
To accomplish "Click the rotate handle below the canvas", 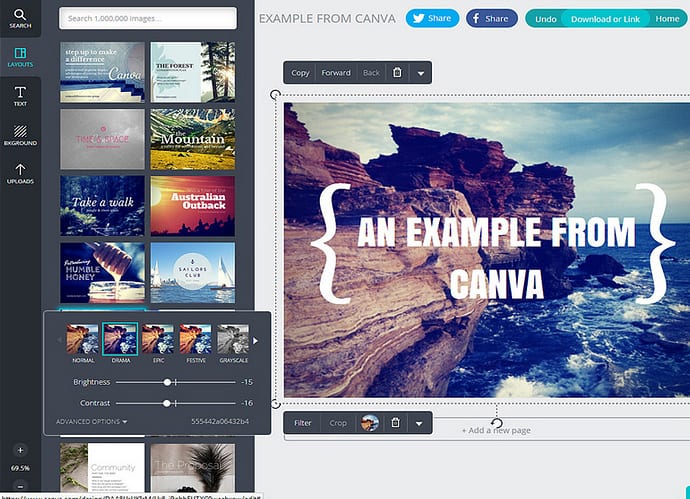I will coord(497,423).
